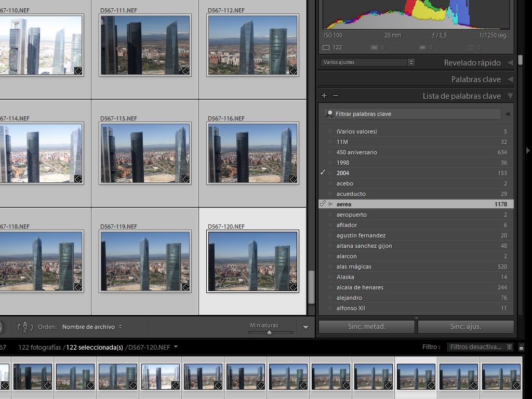The width and height of the screenshot is (532, 399).
Task: Click the Sinc. metad. button
Action: point(366,327)
